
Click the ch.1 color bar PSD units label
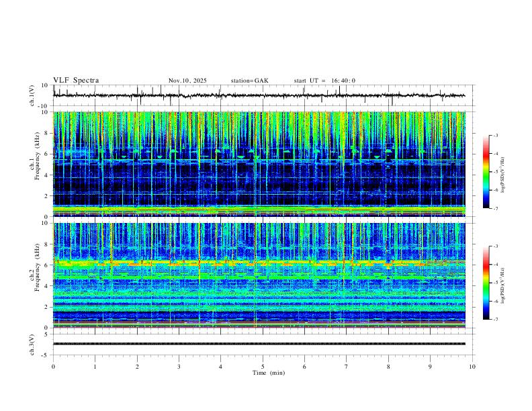coord(503,175)
